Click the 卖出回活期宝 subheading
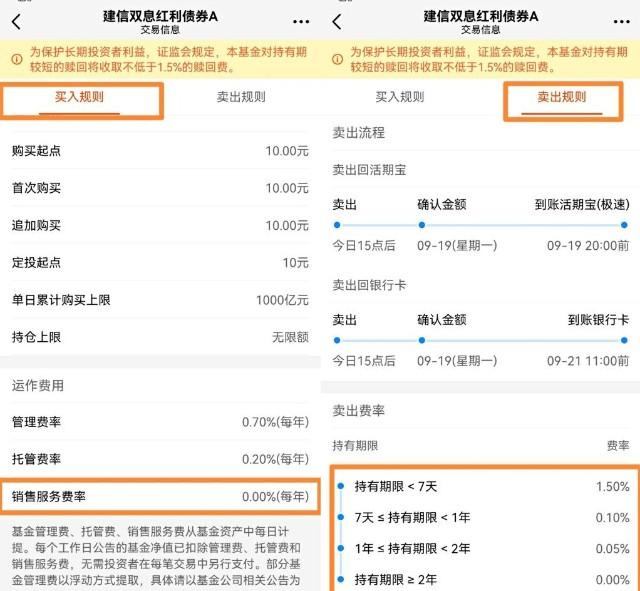 coord(369,170)
